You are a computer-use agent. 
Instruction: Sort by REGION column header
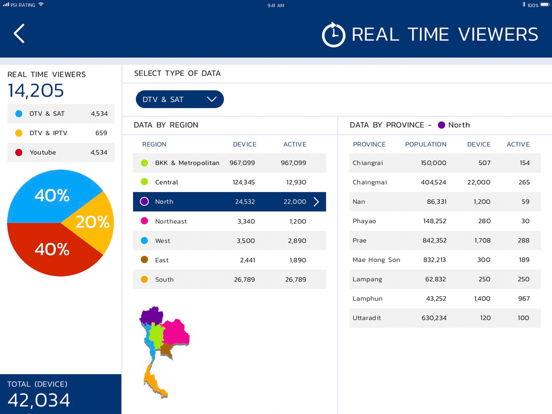click(154, 144)
